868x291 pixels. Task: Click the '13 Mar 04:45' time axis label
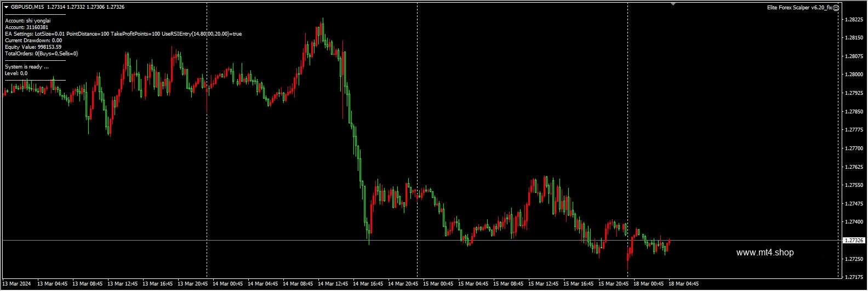[53, 284]
